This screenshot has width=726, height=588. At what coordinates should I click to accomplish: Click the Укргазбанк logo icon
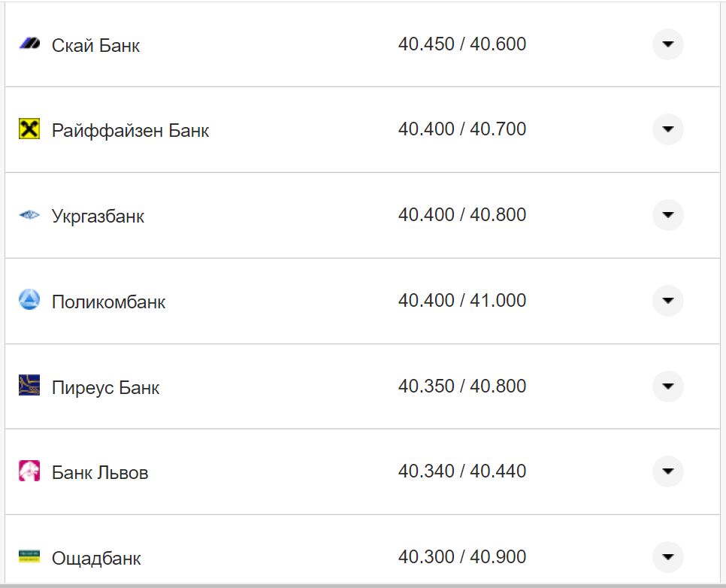tap(29, 216)
